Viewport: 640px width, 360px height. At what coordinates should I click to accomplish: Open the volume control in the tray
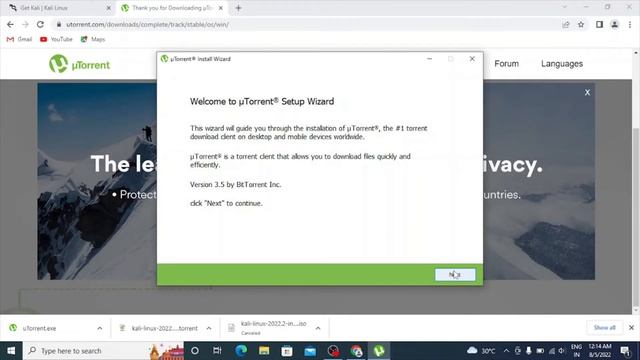click(x=562, y=351)
